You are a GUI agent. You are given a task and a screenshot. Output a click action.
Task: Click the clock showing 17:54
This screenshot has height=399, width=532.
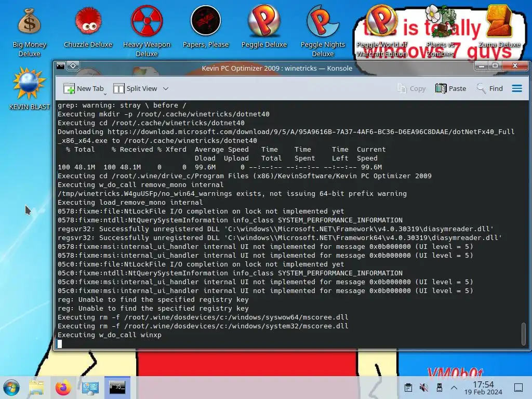pos(483,388)
